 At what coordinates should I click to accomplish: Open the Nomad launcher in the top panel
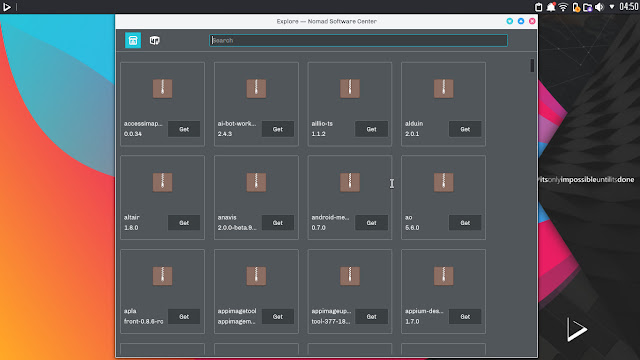point(7,7)
